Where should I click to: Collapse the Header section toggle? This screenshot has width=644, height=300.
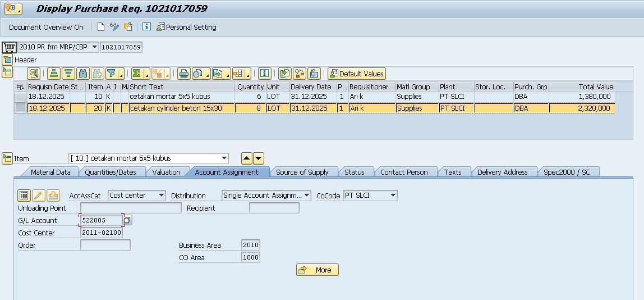(7, 60)
